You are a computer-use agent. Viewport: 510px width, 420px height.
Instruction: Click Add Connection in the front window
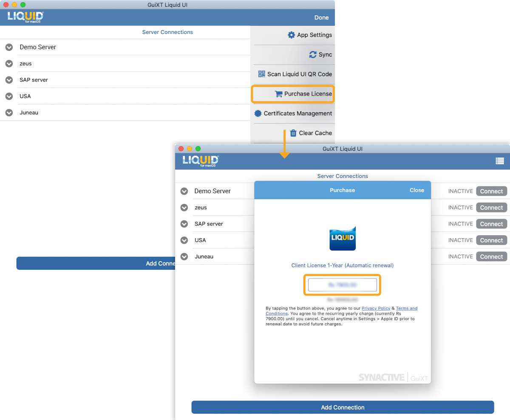(x=343, y=407)
